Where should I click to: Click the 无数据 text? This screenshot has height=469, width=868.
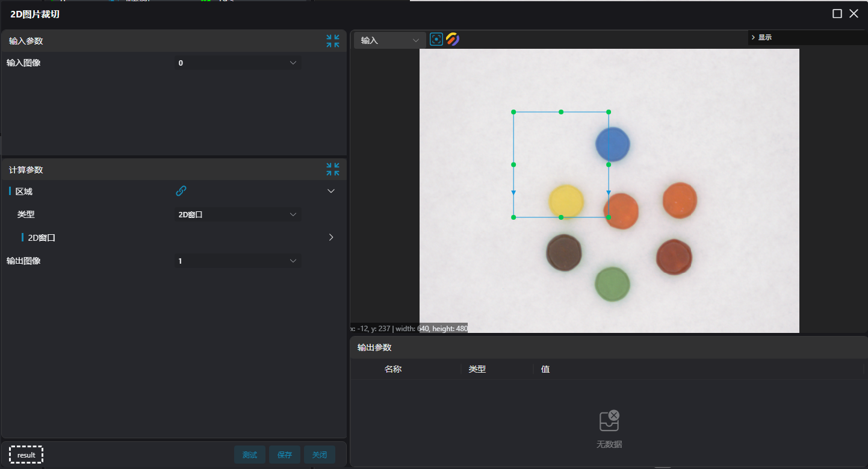[609, 444]
